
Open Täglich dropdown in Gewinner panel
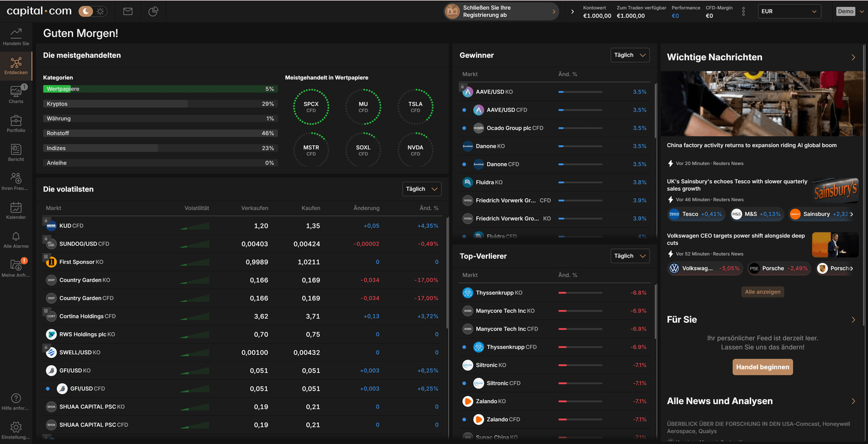(x=630, y=55)
